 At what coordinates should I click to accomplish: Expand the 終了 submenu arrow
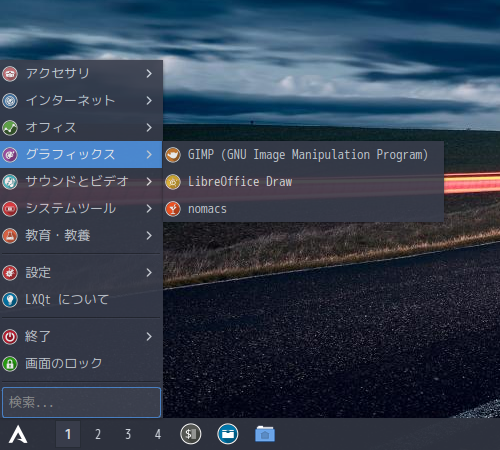[149, 337]
